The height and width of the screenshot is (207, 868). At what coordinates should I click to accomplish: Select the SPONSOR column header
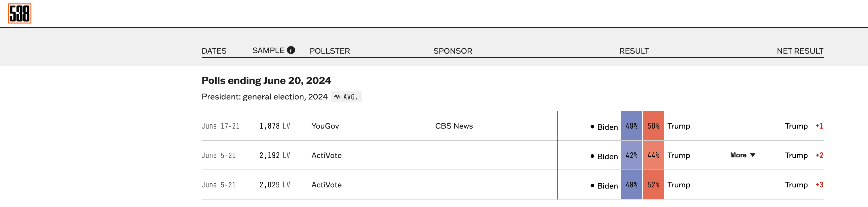(452, 51)
